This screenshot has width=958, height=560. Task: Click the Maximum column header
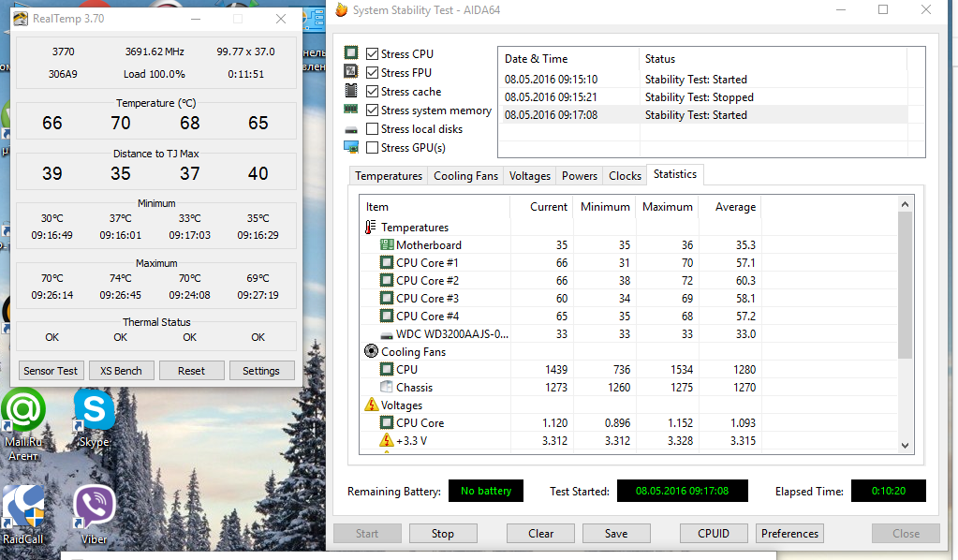[667, 207]
